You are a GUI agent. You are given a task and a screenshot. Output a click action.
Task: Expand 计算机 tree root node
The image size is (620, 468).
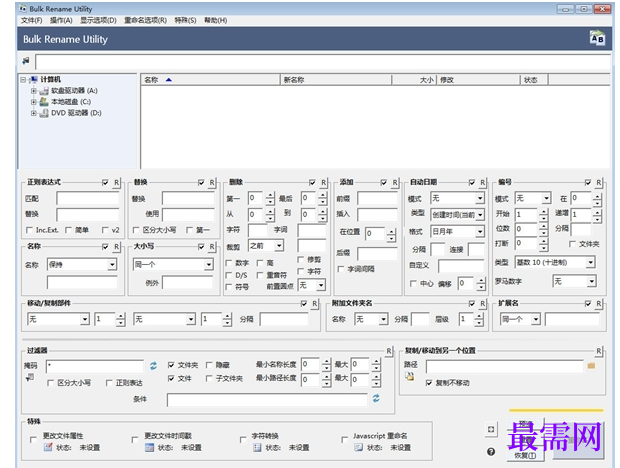coord(23,79)
